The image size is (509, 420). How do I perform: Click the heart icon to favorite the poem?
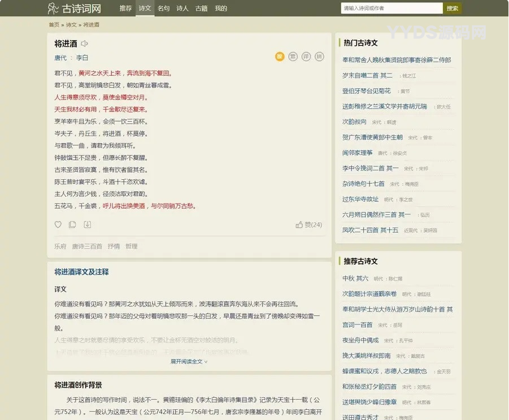(58, 224)
